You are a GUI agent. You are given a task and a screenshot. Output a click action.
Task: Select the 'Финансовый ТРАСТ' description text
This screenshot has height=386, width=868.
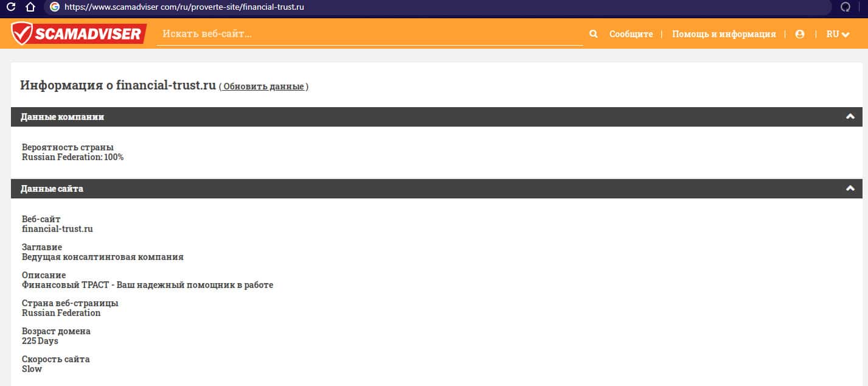pyautogui.click(x=148, y=285)
